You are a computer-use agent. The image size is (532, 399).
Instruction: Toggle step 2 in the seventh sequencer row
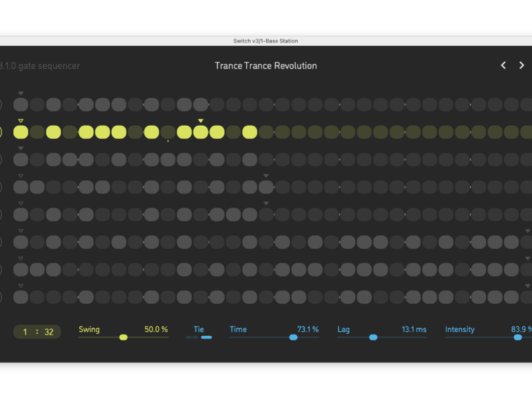37,269
